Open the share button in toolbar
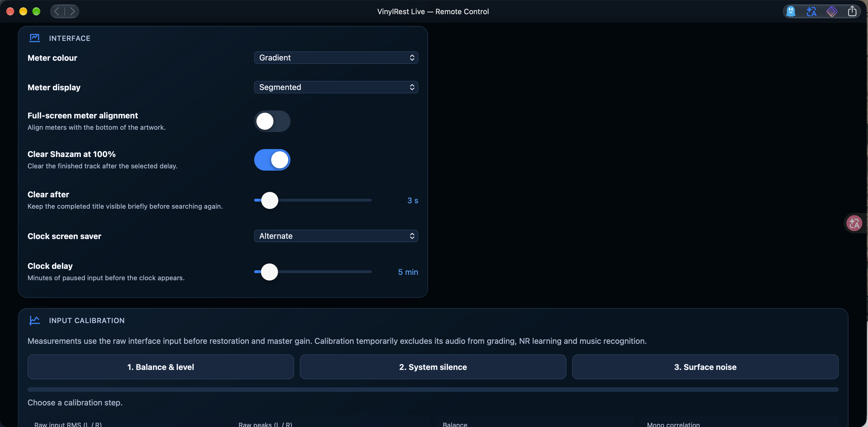The image size is (868, 427). pyautogui.click(x=852, y=11)
